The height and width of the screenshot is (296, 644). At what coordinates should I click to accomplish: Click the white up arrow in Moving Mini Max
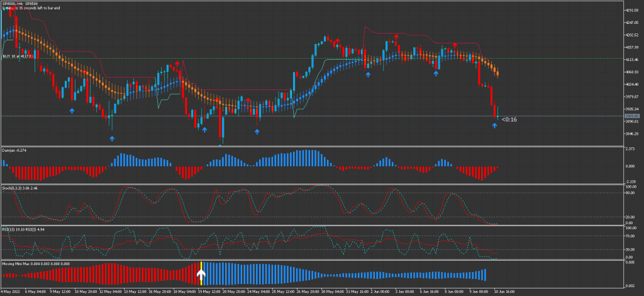[x=201, y=274]
